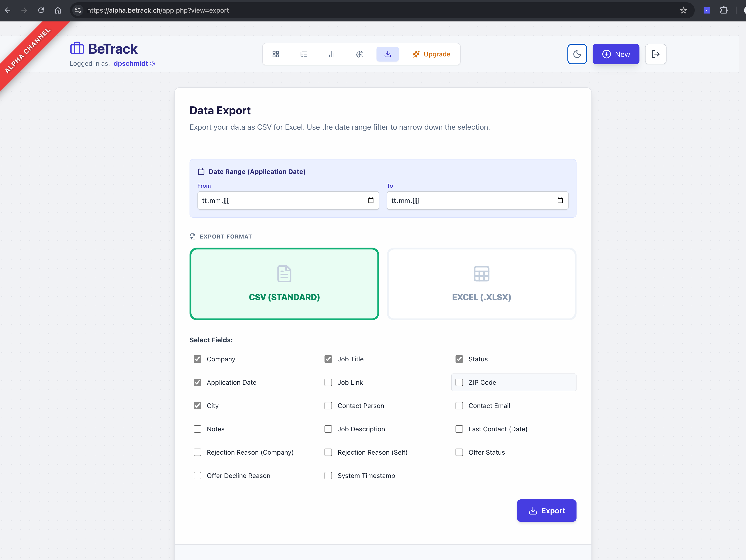Enable the System Timestamp field
The height and width of the screenshot is (560, 746).
click(328, 476)
